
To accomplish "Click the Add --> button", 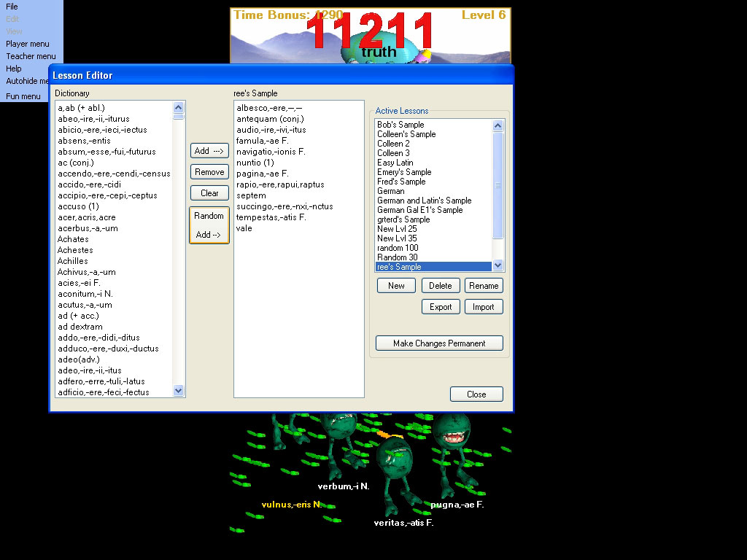I will (209, 150).
